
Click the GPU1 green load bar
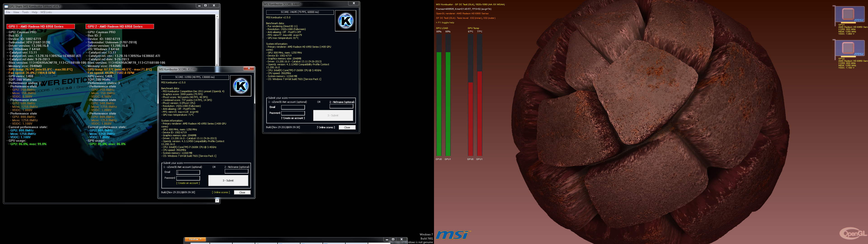click(448, 104)
